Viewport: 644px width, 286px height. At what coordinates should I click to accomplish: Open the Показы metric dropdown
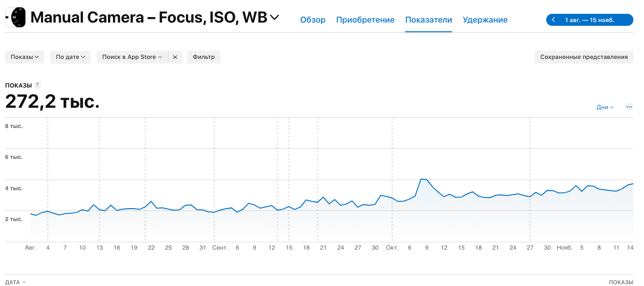click(24, 57)
